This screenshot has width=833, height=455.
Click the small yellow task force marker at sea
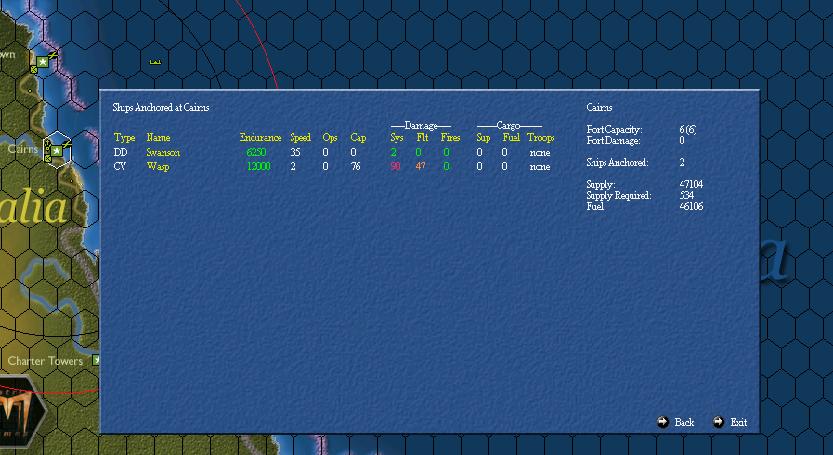155,62
